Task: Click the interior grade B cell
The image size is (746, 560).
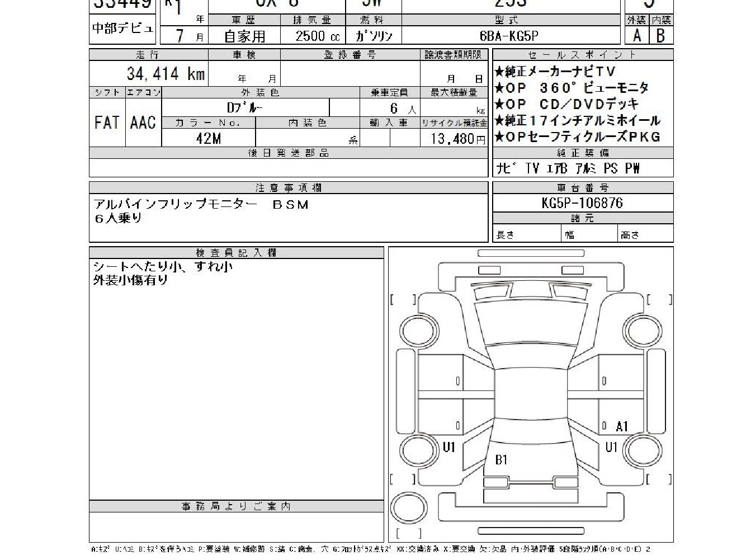Action: [661, 36]
